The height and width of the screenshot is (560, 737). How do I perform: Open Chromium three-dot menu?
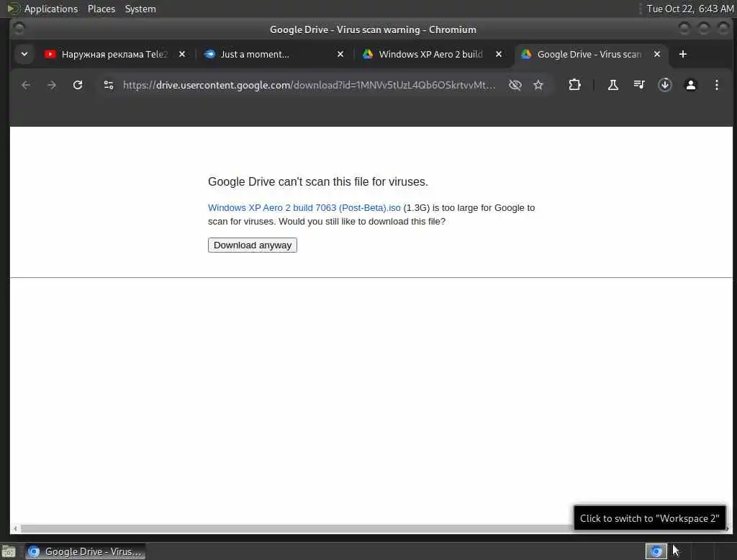pos(716,85)
